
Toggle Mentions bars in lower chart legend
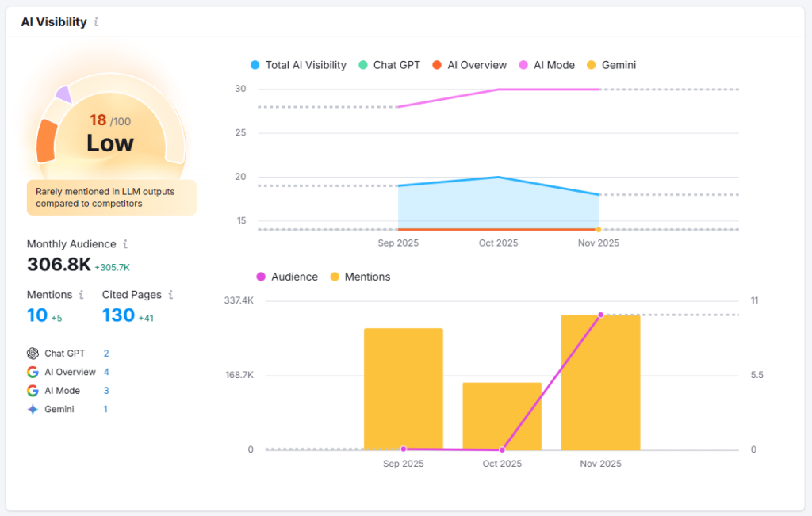pyautogui.click(x=360, y=277)
